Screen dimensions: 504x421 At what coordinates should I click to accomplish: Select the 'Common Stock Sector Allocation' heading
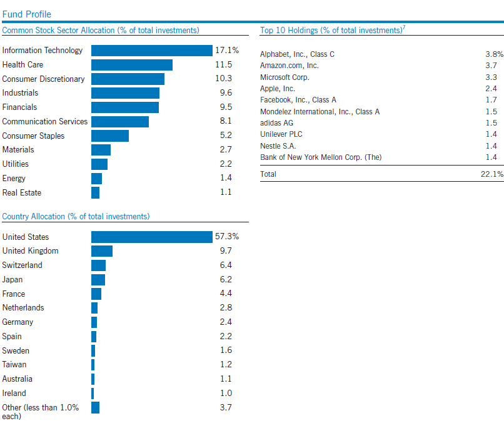click(x=101, y=30)
